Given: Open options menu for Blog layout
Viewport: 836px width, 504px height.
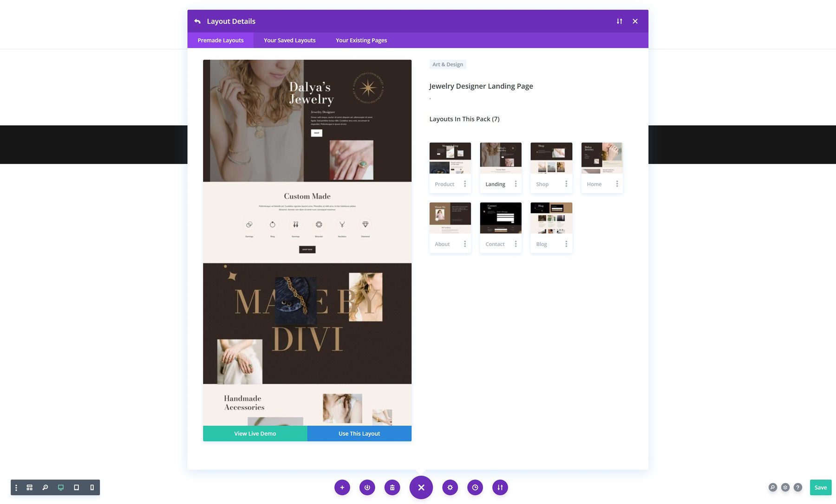Looking at the screenshot, I should [x=566, y=244].
